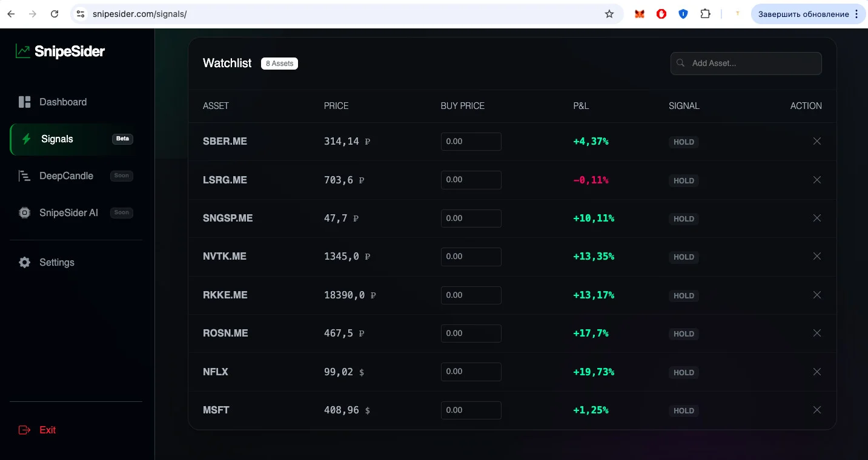Focus the Add Asset search field
Screen dimensions: 868x460
[x=746, y=64]
